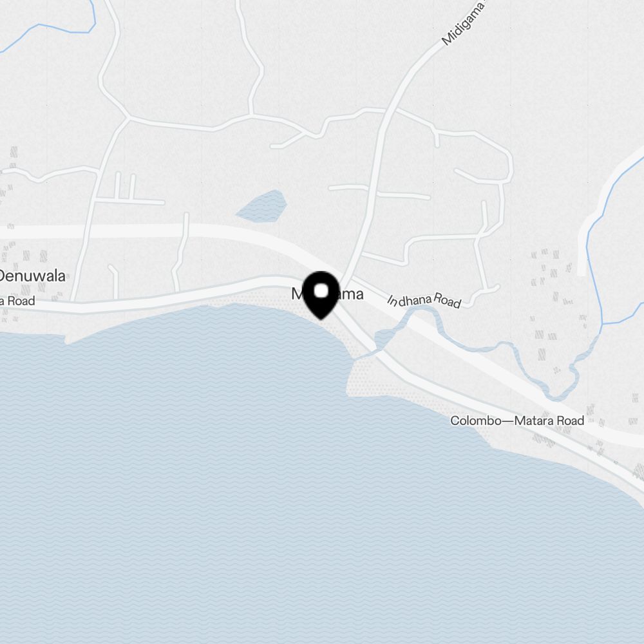Select the dotted sandy beach headland
The width and height of the screenshot is (644, 644).
pyautogui.click(x=370, y=378)
